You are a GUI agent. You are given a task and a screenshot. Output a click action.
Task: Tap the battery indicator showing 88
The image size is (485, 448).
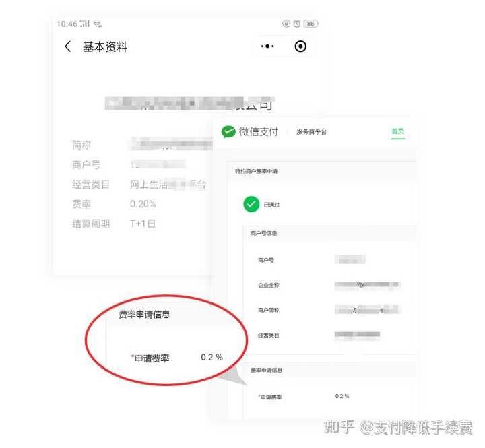point(311,24)
